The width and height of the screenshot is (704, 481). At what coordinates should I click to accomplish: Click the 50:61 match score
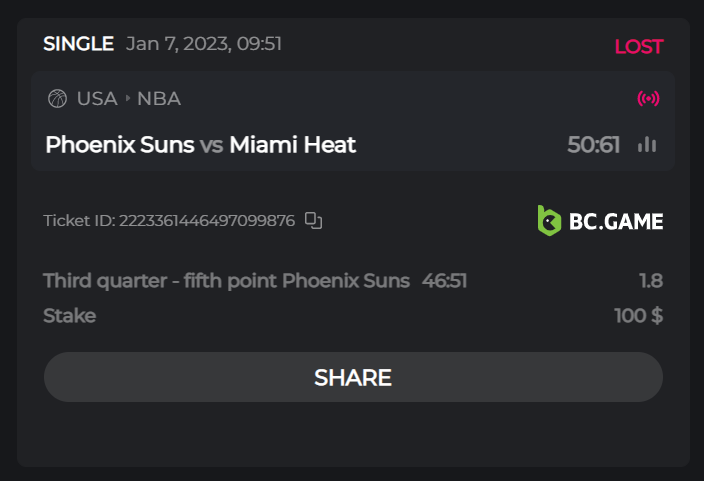coord(594,145)
